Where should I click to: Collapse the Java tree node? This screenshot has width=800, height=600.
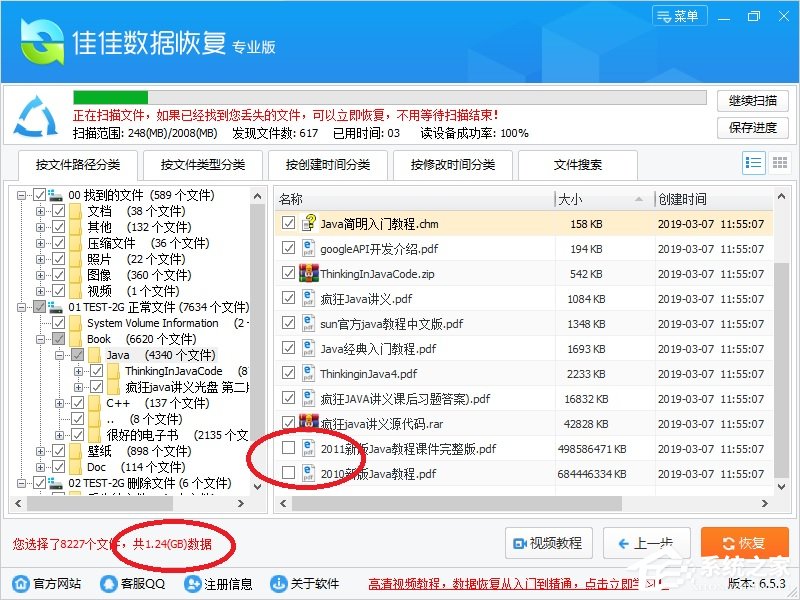click(x=60, y=354)
